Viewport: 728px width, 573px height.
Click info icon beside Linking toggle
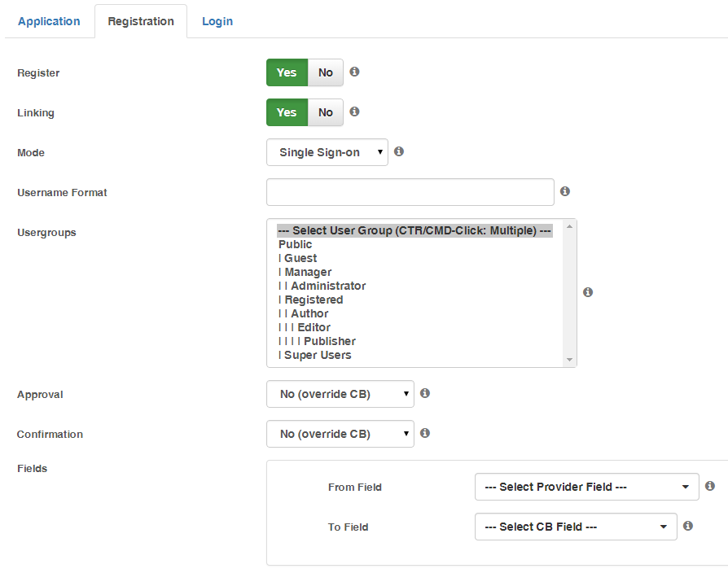(354, 112)
